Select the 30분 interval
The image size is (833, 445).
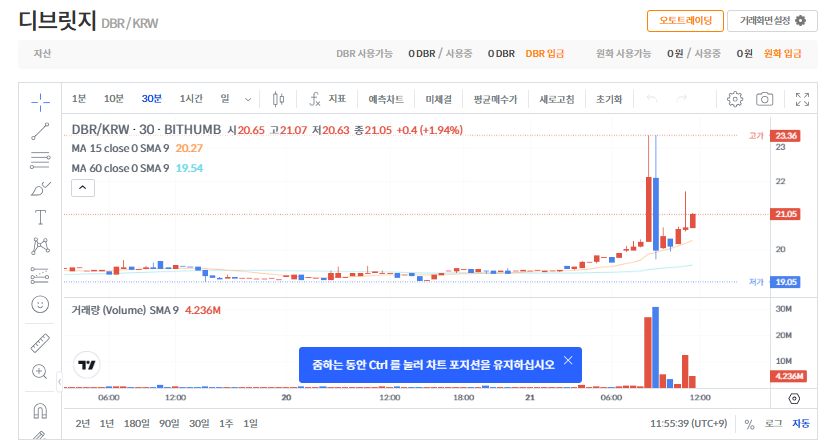[x=151, y=99]
